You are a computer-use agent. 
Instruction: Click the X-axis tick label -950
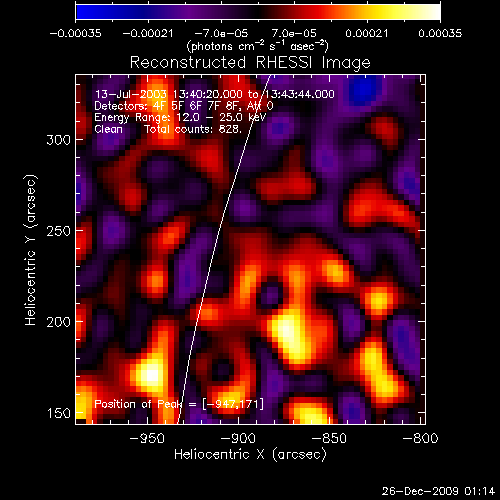[147, 438]
